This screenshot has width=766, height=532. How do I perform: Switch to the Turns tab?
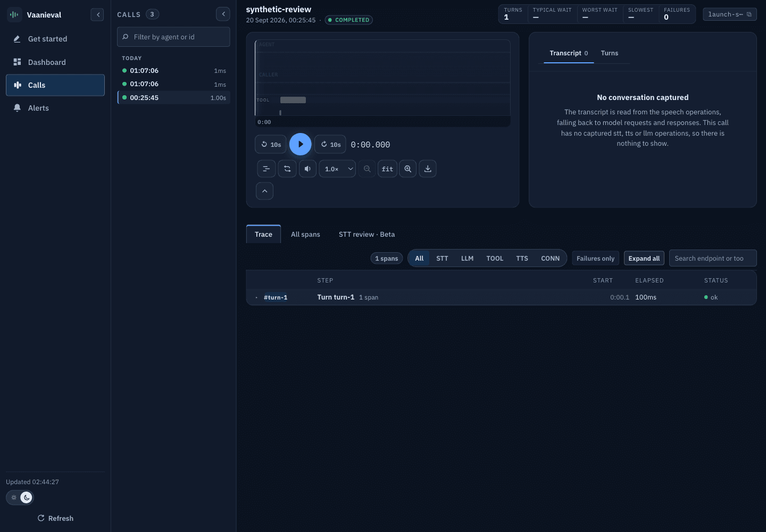(x=610, y=53)
